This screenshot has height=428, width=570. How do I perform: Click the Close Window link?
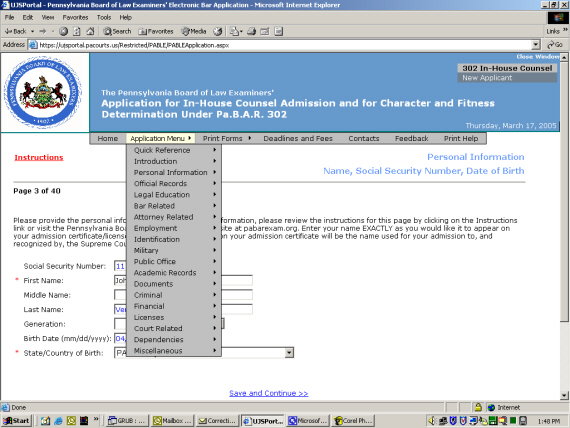(x=538, y=57)
